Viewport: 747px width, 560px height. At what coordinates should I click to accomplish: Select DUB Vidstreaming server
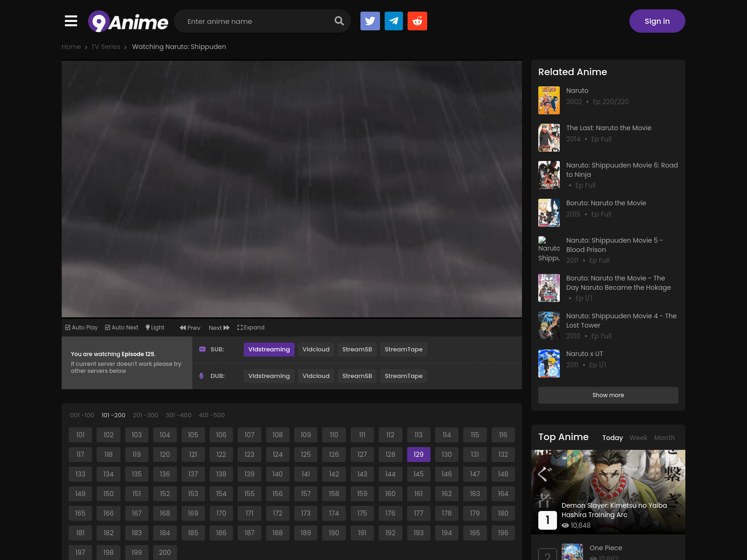(269, 376)
